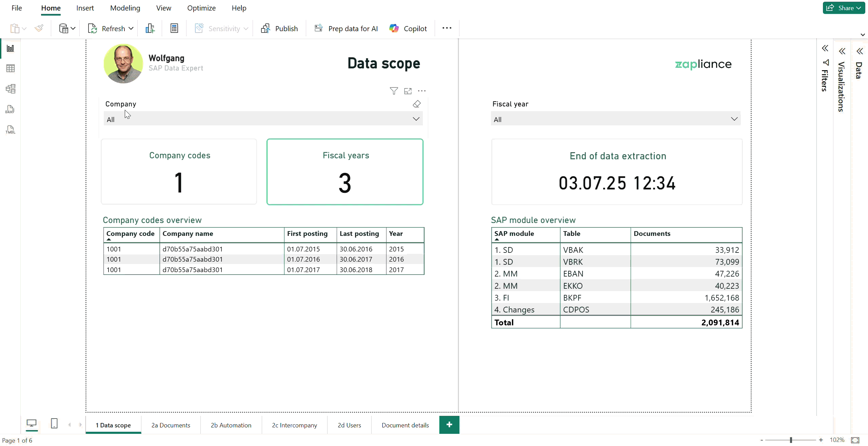Switch to Document details page tab
The width and height of the screenshot is (868, 446).
(x=405, y=425)
